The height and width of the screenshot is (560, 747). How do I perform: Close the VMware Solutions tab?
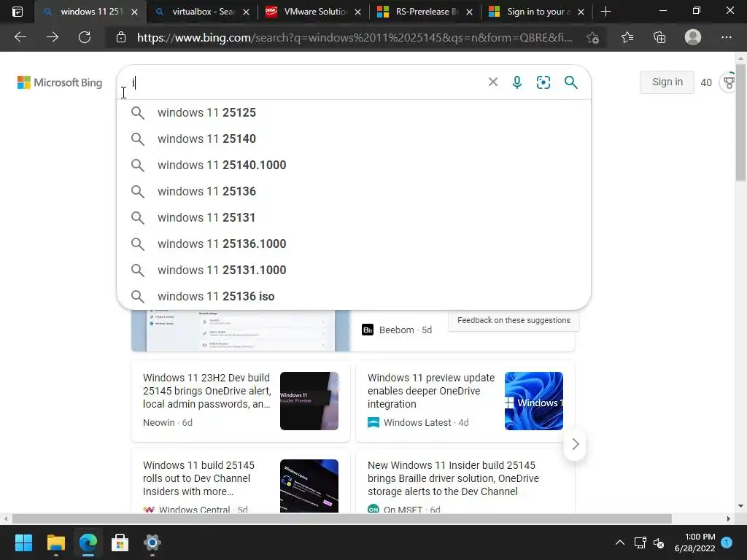(357, 12)
